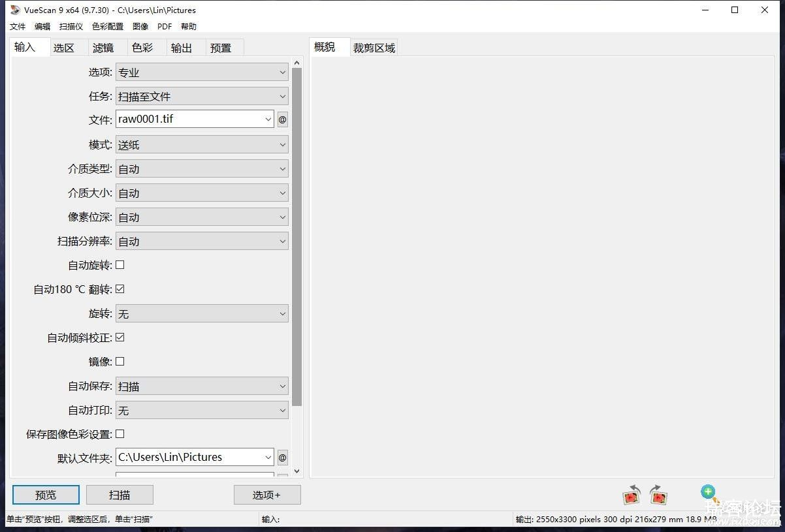
Task: Switch to the 裁剪区域 tab
Action: (x=374, y=48)
